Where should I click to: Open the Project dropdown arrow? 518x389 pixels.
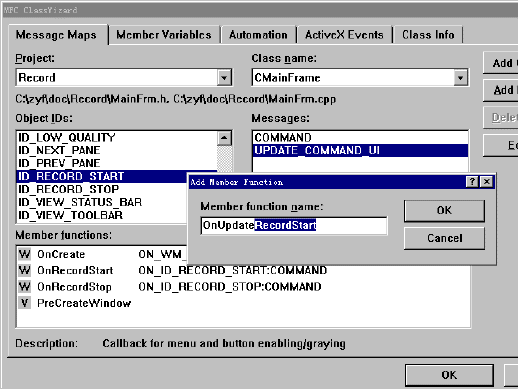click(x=224, y=78)
